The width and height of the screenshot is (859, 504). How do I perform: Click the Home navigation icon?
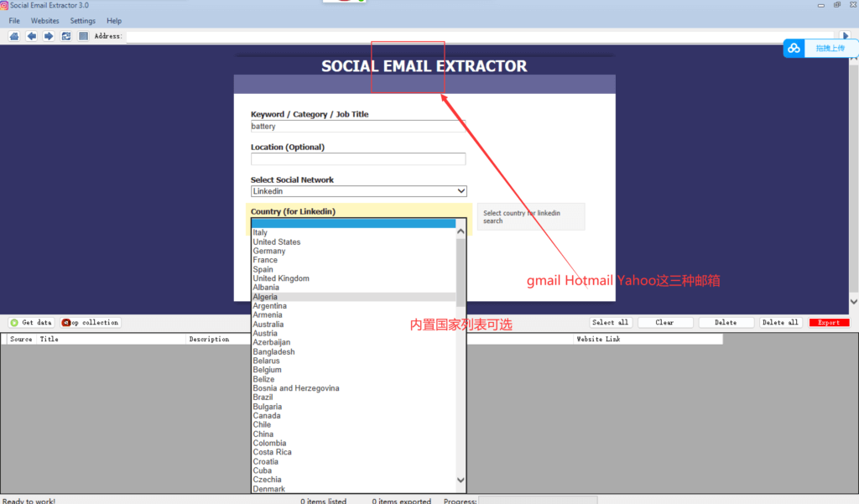pyautogui.click(x=13, y=35)
